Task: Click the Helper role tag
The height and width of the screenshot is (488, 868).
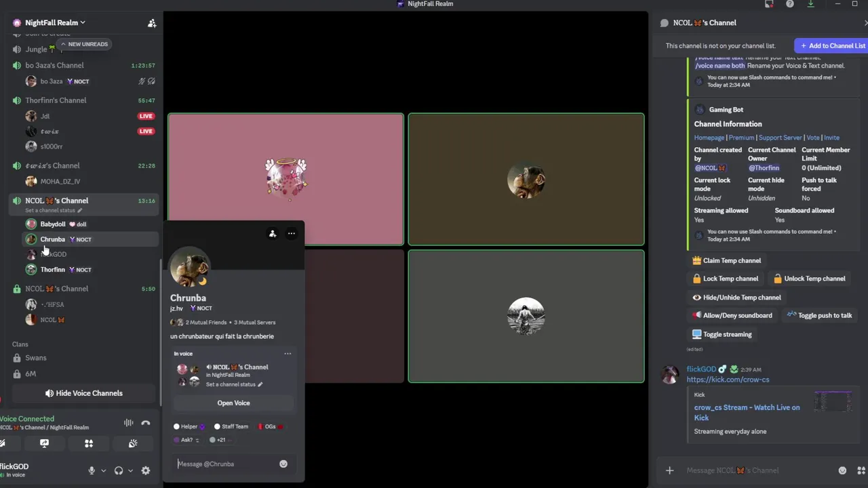Action: tap(189, 427)
